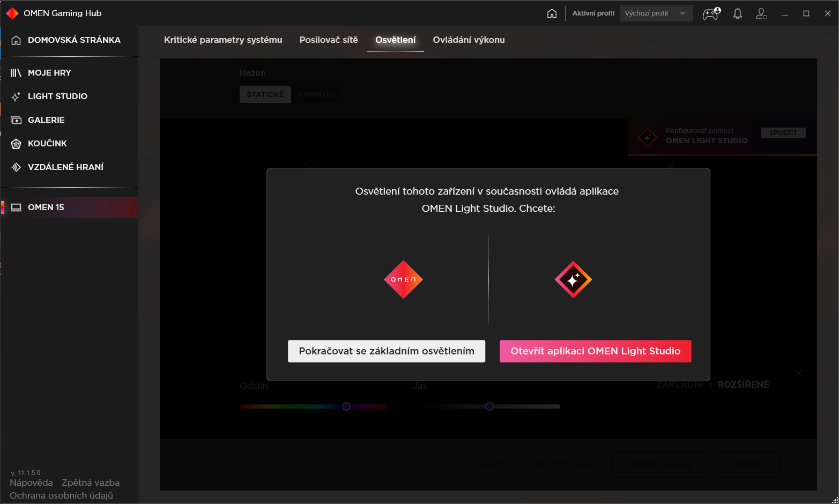Switch to ROZŠÍŘENÉ view
839x504 pixels.
click(x=743, y=384)
